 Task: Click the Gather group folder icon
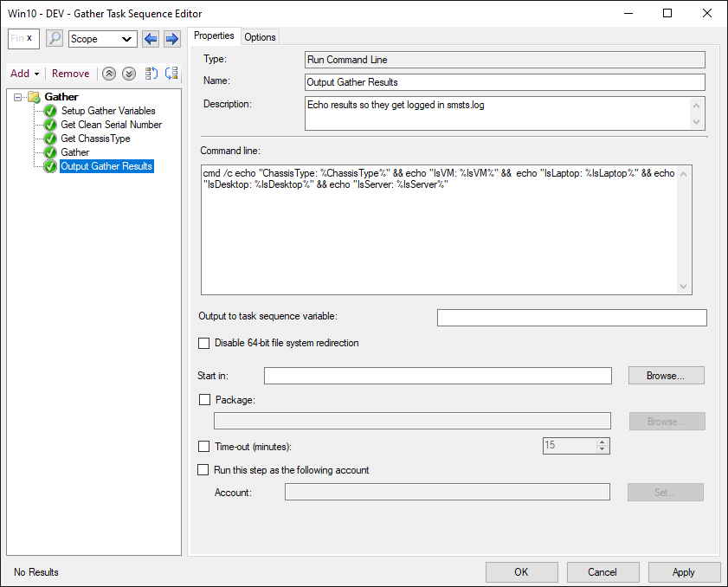tap(34, 97)
